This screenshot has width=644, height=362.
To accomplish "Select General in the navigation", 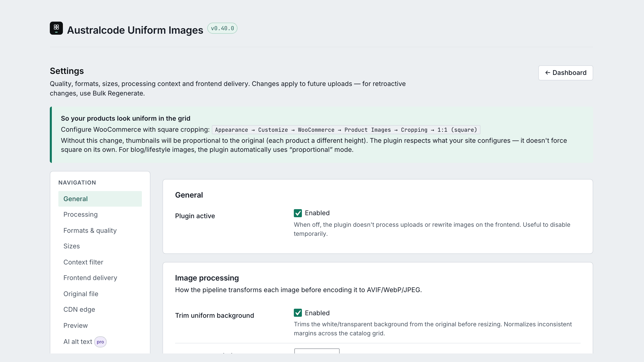I will [x=100, y=199].
